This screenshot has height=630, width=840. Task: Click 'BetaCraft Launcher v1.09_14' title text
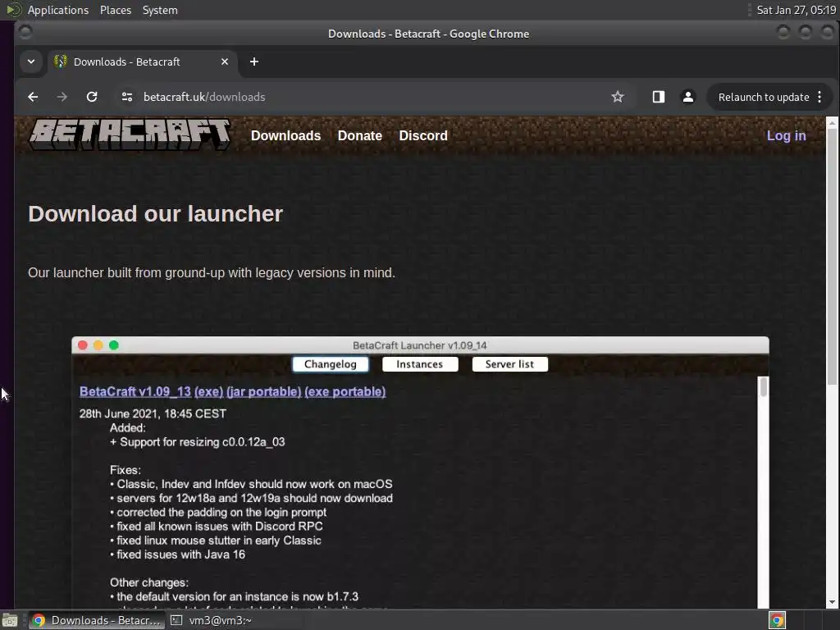(x=419, y=345)
